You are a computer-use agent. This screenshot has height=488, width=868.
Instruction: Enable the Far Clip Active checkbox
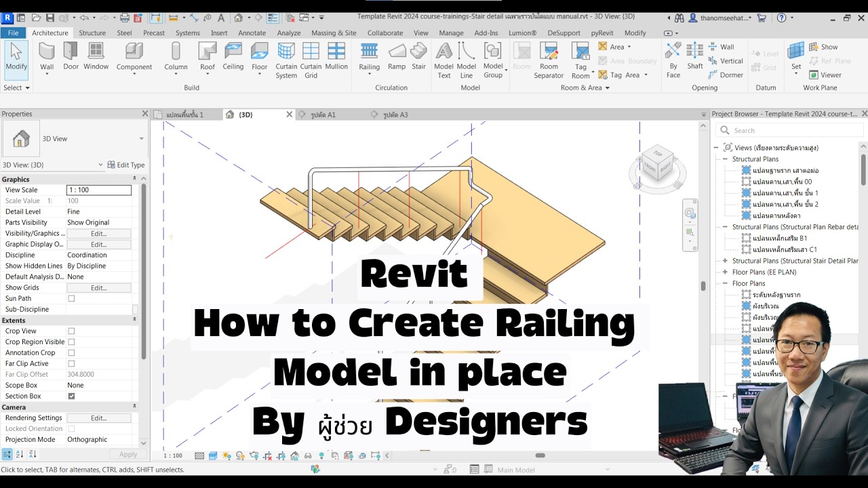pos(71,363)
